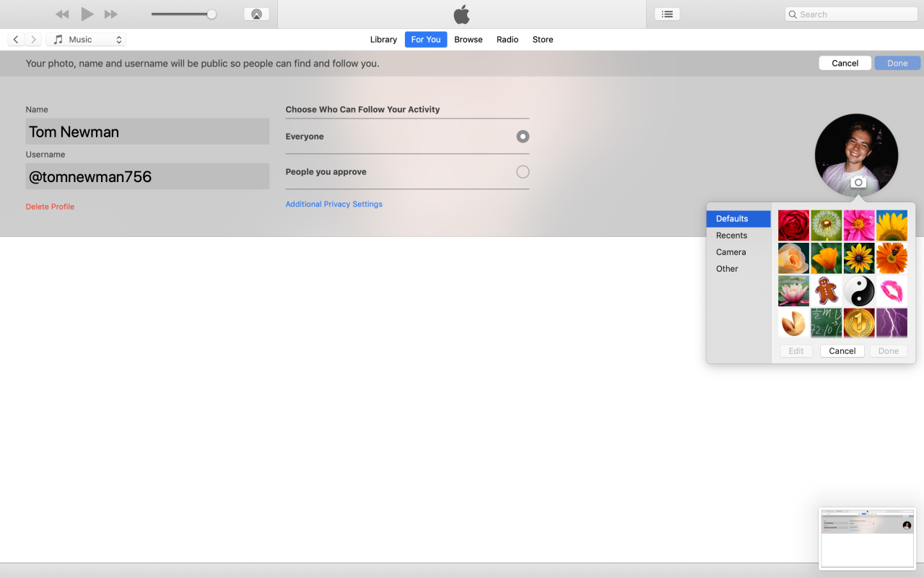
Task: Select the yin-yang photo thumbnail
Action: [858, 290]
